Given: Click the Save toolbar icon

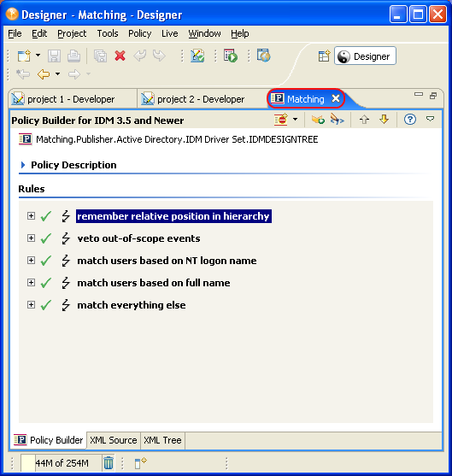Looking at the screenshot, I should [54, 56].
